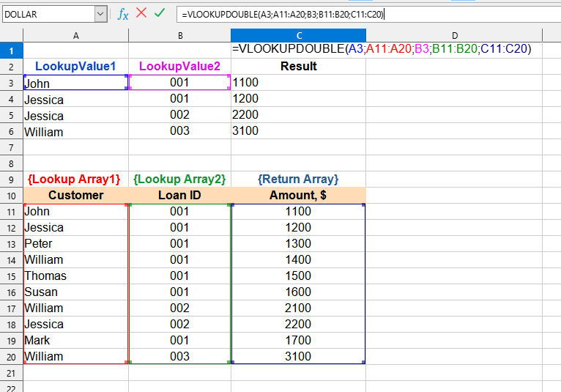The width and height of the screenshot is (561, 392).
Task: Select column A header
Action: pos(76,35)
